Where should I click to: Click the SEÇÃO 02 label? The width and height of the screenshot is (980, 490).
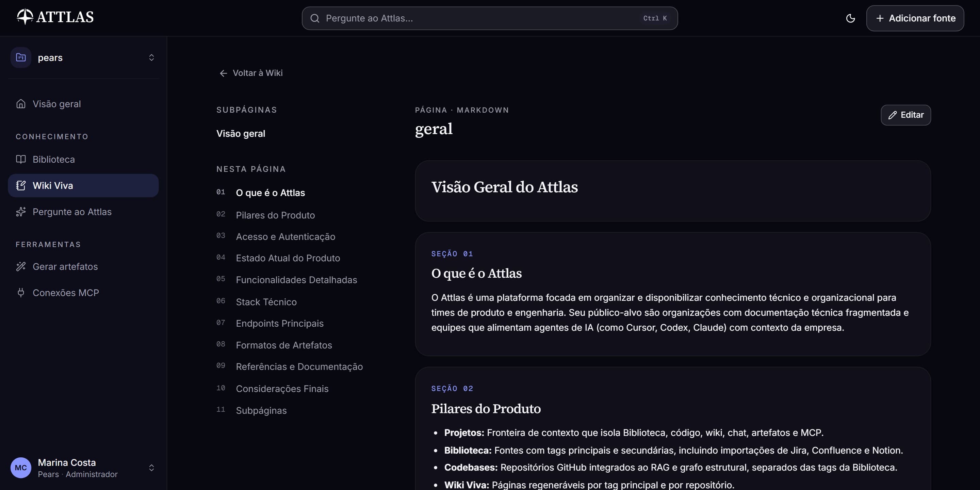coord(452,388)
